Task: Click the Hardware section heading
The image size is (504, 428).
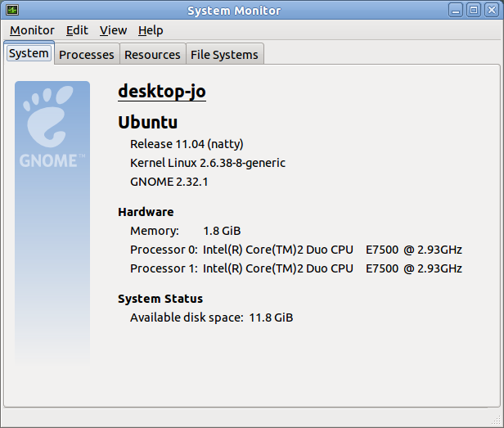Action: point(146,212)
